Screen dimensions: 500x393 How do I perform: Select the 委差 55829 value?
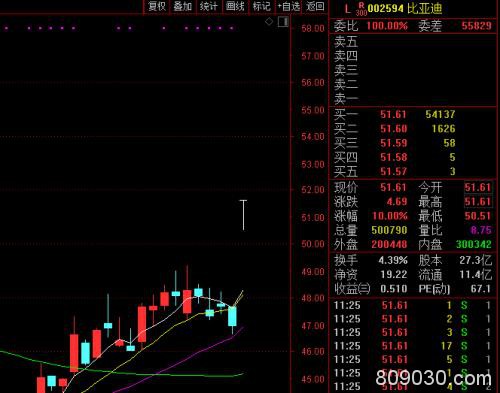click(476, 26)
